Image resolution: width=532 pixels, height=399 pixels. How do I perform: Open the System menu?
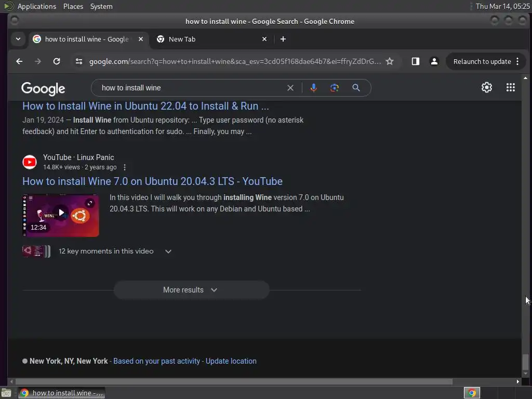point(101,6)
